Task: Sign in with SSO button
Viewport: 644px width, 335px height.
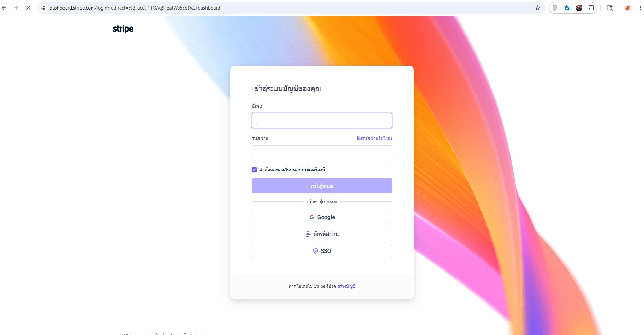Action: (x=322, y=251)
